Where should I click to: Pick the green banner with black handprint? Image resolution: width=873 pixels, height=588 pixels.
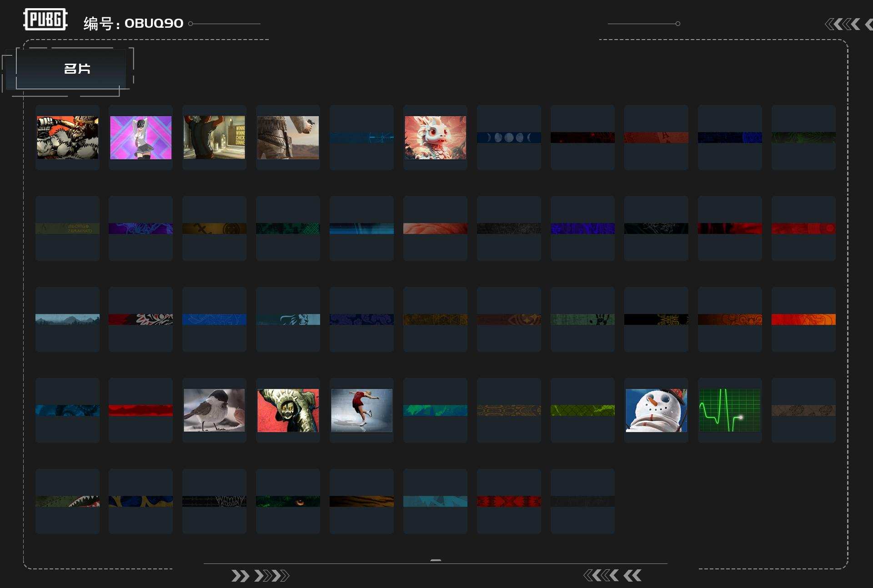(x=582, y=319)
